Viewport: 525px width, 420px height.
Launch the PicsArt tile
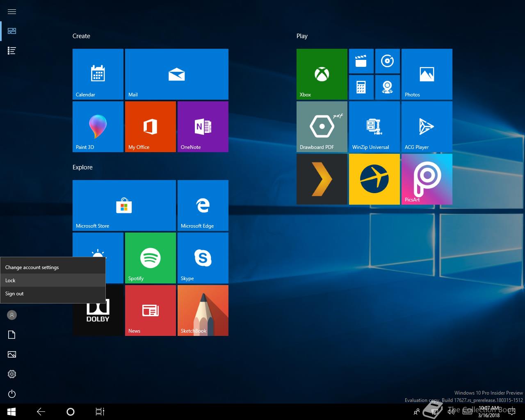coord(427,179)
